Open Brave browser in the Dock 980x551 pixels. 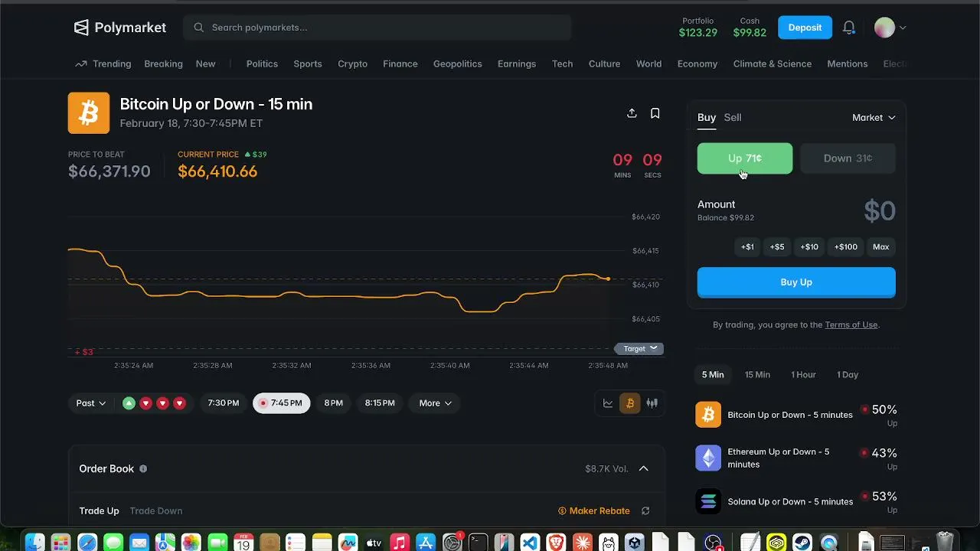point(556,542)
